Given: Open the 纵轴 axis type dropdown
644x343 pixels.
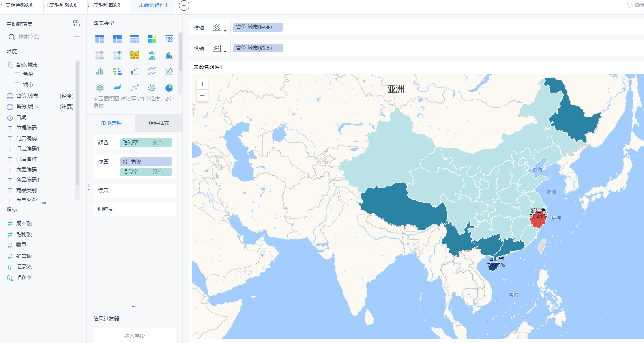Looking at the screenshot, I should [219, 48].
